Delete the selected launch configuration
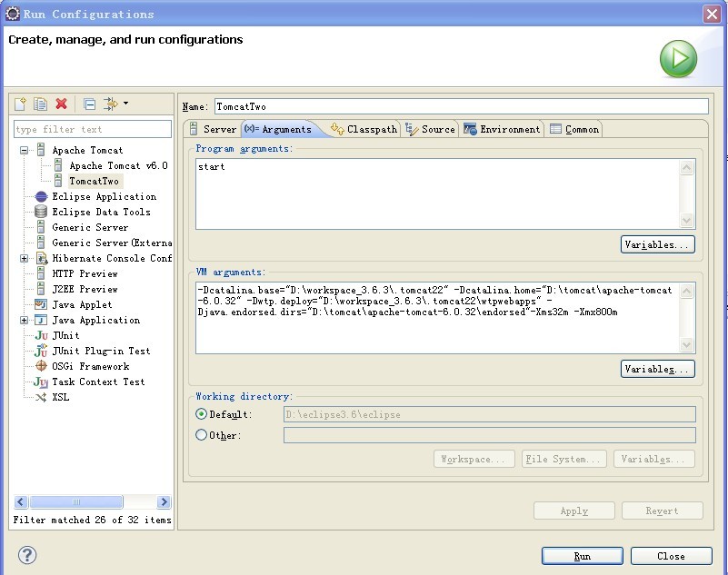The width and height of the screenshot is (728, 575). click(x=61, y=104)
